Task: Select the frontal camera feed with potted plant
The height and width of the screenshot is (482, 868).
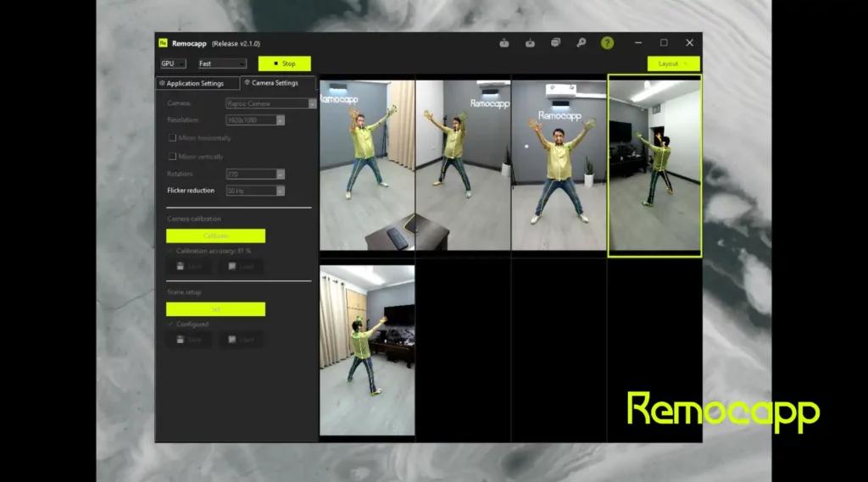Action: coord(559,165)
